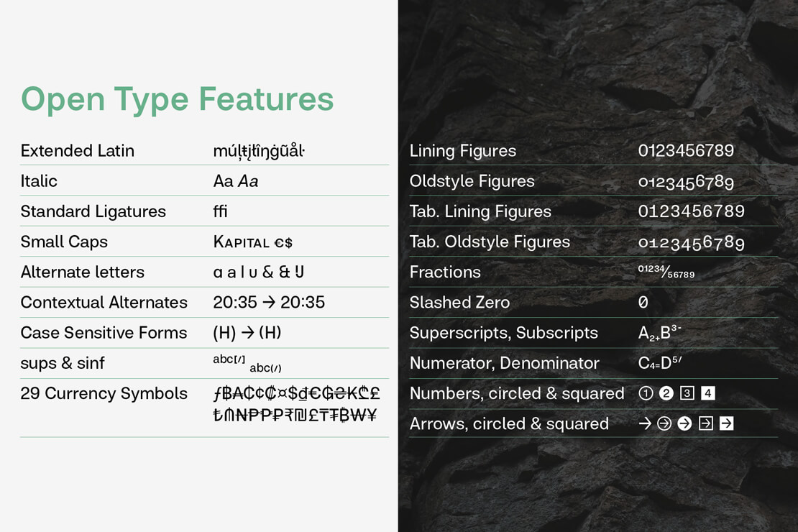
Task: Click the 29 Currency Symbols label
Action: [x=104, y=393]
